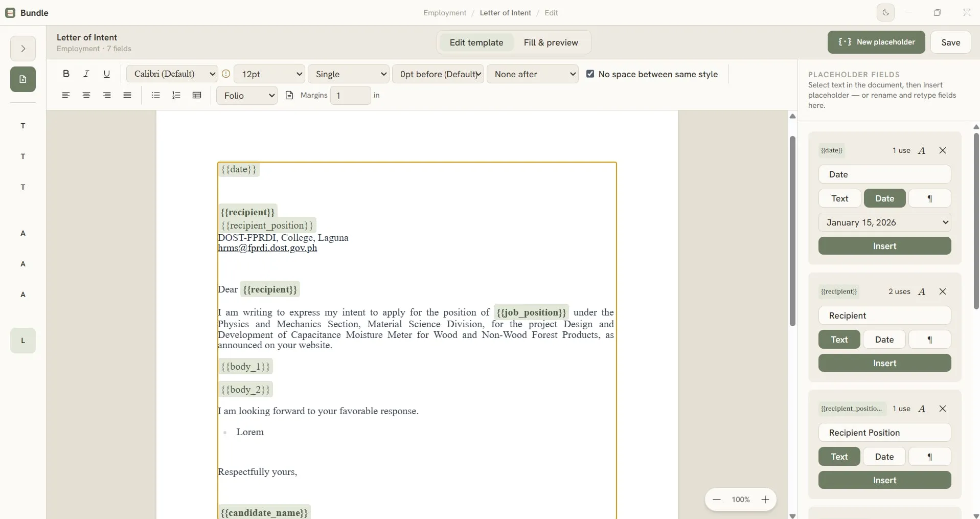Toggle No space between same style
980x519 pixels.
(x=590, y=74)
